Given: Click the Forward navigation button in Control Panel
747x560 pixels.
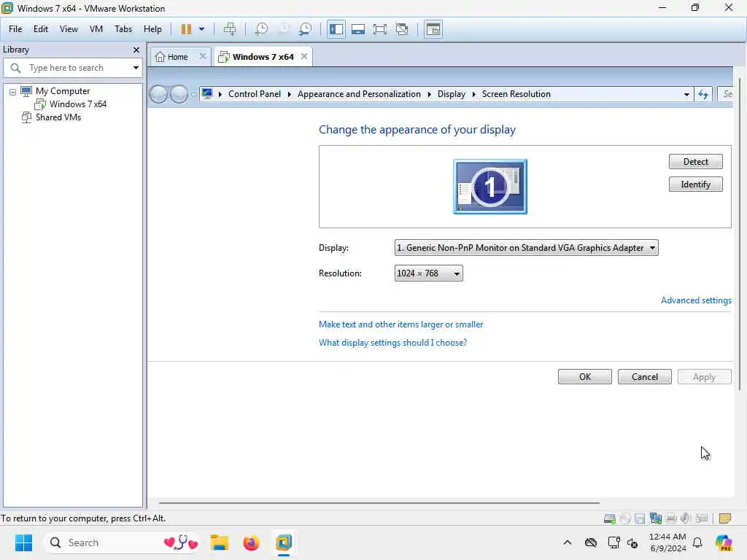Looking at the screenshot, I should point(179,94).
